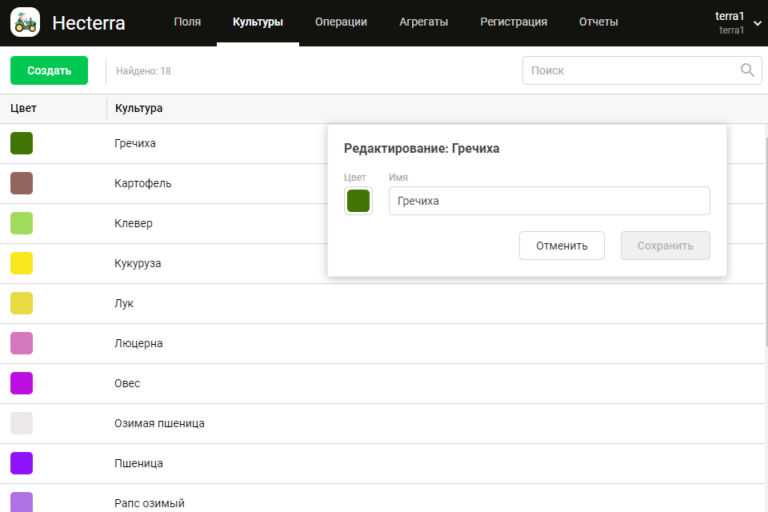Click the Культура column header
The width and height of the screenshot is (768, 512).
click(x=139, y=108)
